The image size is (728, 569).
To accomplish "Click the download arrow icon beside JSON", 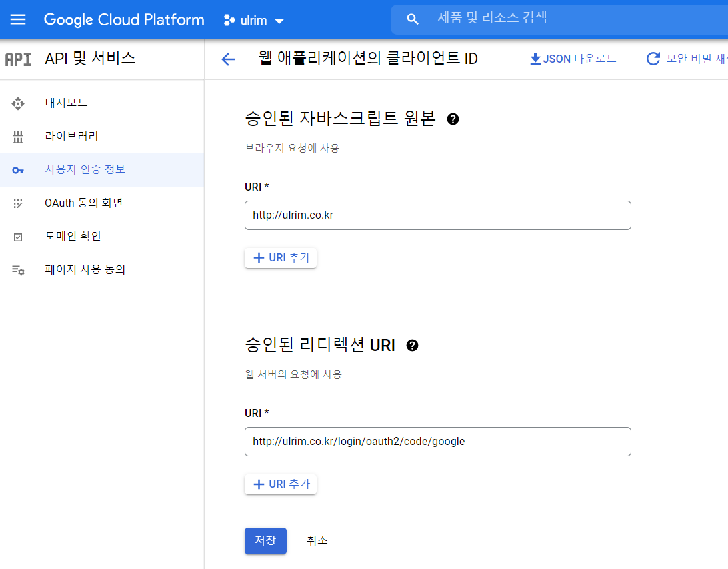I will (535, 59).
